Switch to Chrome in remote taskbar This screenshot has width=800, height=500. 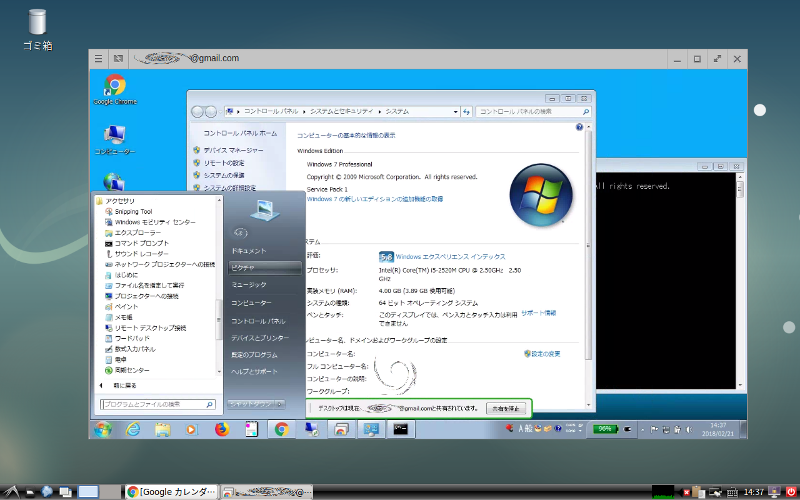coord(281,430)
